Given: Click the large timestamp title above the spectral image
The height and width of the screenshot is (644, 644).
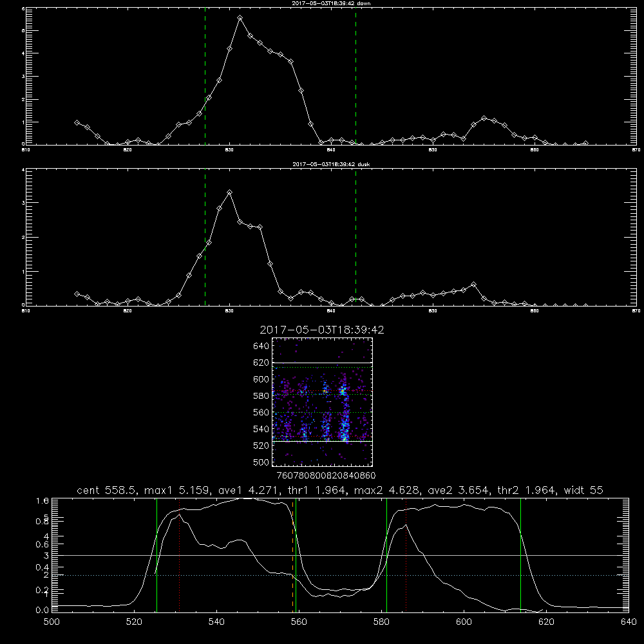Looking at the screenshot, I should (x=322, y=330).
